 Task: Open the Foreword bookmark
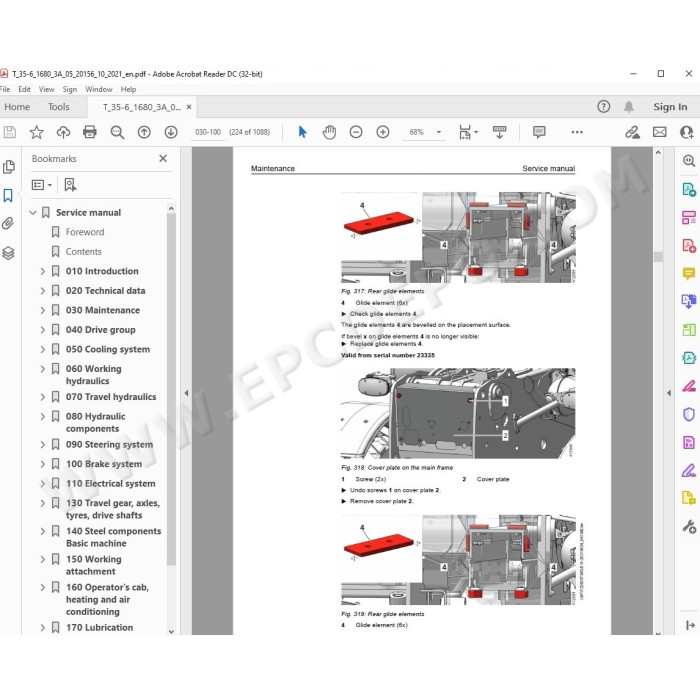click(85, 232)
